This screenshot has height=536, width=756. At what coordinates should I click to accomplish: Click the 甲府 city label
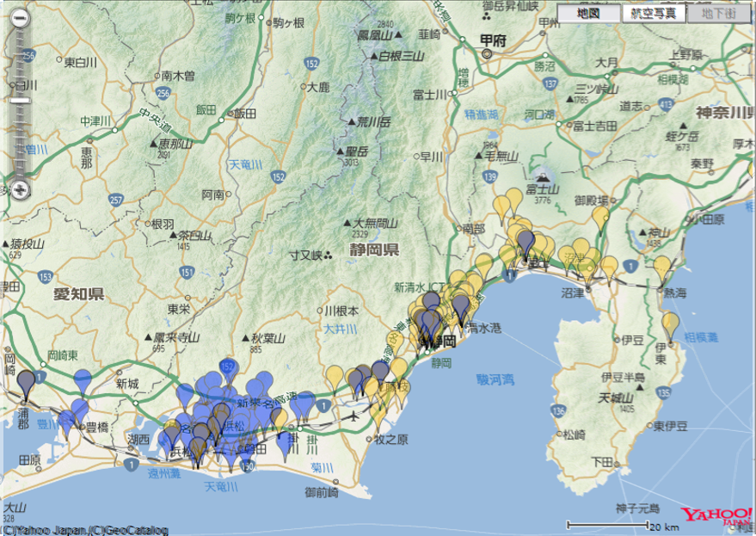[493, 40]
